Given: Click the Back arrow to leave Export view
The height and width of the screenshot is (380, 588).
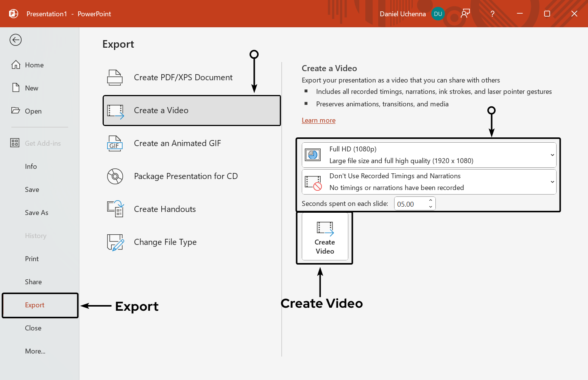Looking at the screenshot, I should 15,40.
